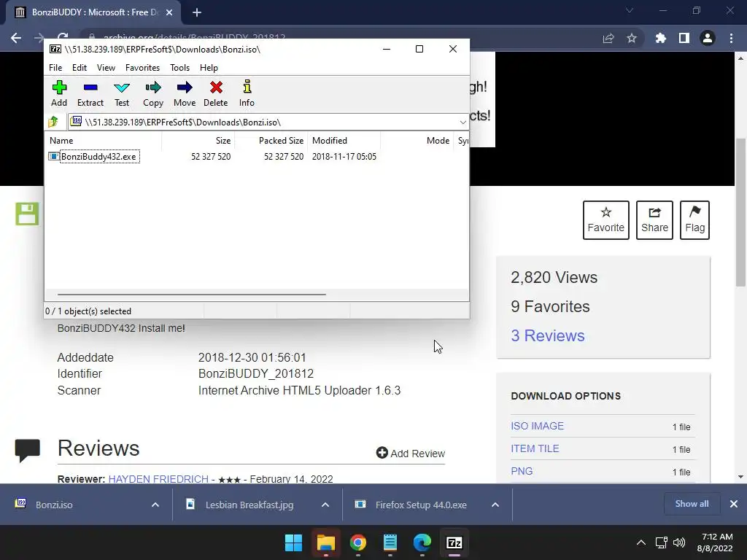Open the File menu in 7-Zip
Image resolution: width=747 pixels, height=560 pixels.
(x=55, y=68)
